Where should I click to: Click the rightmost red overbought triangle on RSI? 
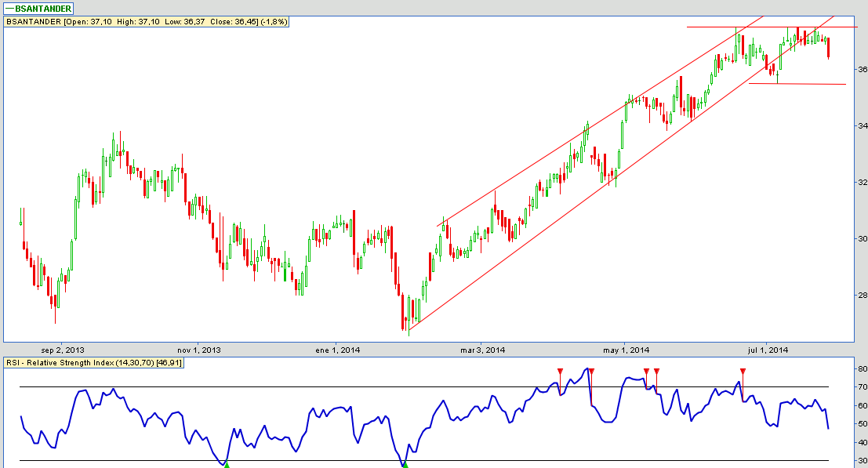pyautogui.click(x=743, y=371)
